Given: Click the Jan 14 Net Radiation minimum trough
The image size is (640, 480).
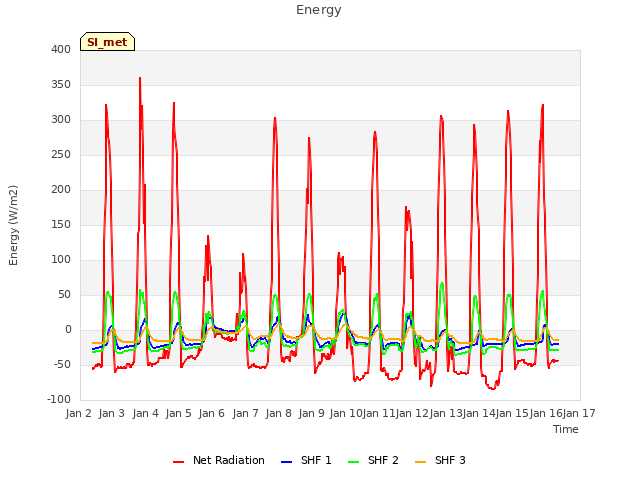Looking at the screenshot, I should pos(493,389).
